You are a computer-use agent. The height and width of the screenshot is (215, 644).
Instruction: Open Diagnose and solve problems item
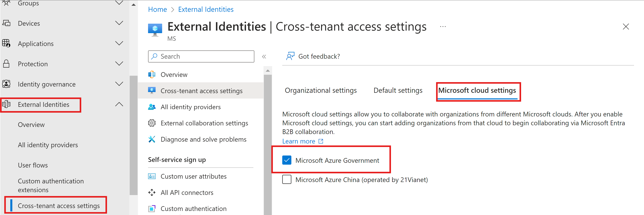[x=204, y=139]
